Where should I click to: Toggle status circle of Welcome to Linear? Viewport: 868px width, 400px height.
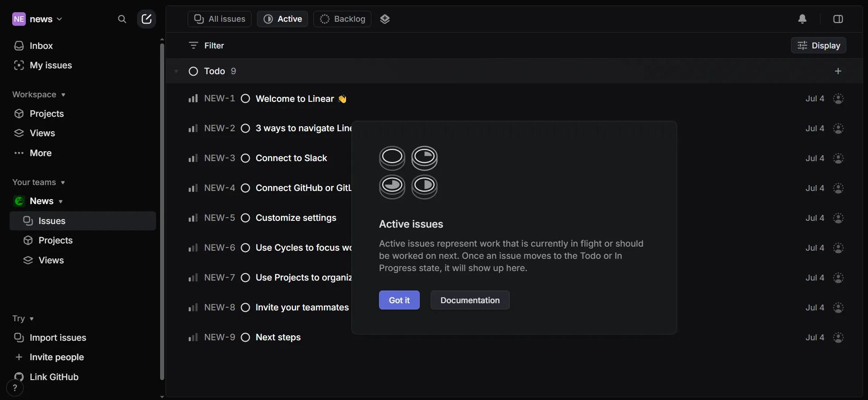246,99
